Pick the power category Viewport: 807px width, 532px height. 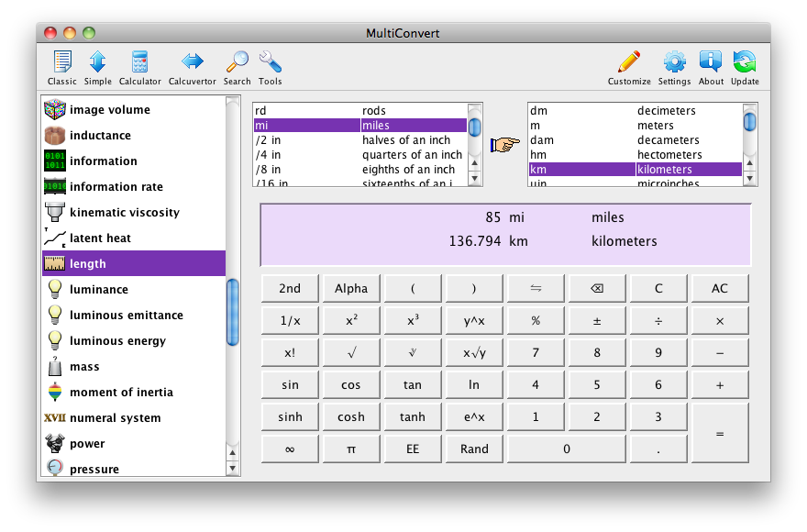[x=134, y=444]
